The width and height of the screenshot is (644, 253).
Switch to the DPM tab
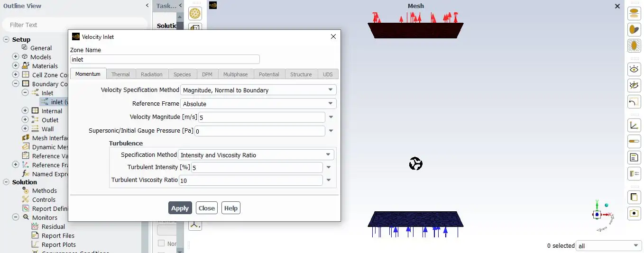pos(207,74)
